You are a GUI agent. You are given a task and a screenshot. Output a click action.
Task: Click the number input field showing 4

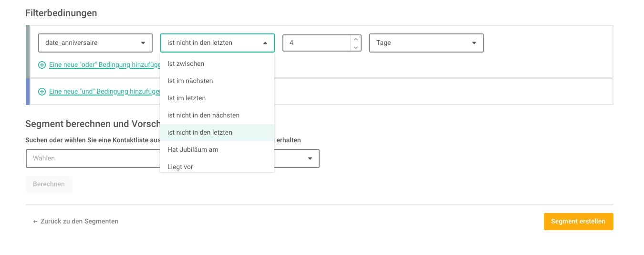point(317,42)
